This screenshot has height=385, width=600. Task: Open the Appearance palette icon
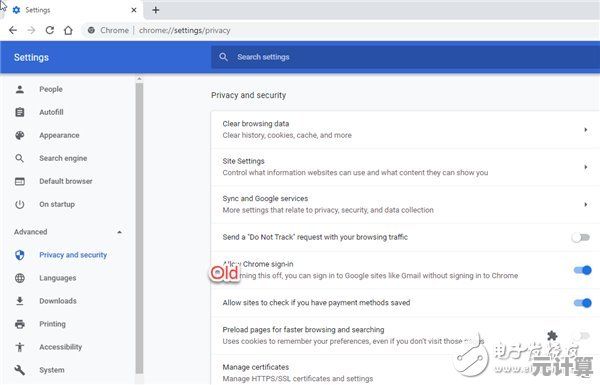pos(20,135)
